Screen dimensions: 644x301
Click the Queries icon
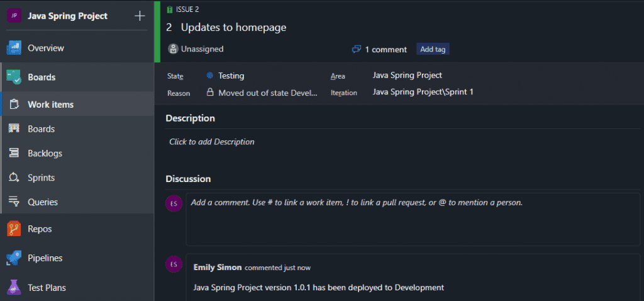[x=14, y=202]
